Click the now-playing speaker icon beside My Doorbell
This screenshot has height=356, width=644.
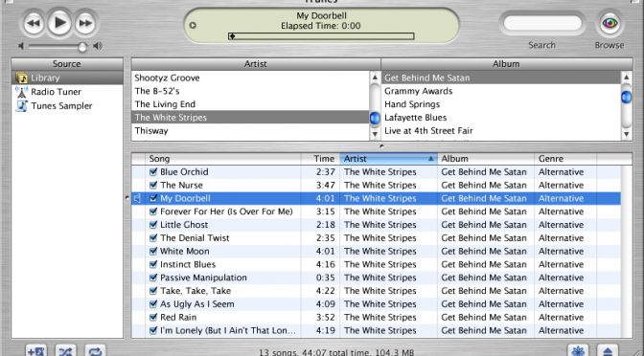pyautogui.click(x=138, y=198)
